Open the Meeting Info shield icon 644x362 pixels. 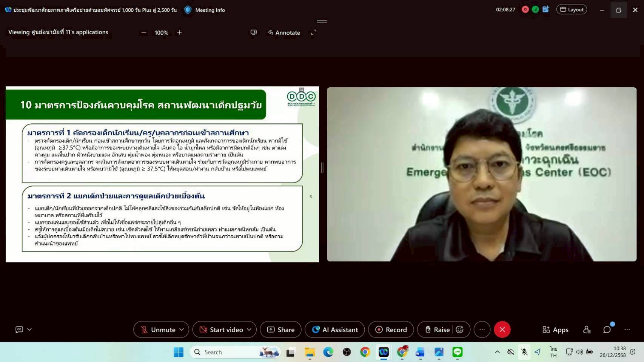pos(188,10)
